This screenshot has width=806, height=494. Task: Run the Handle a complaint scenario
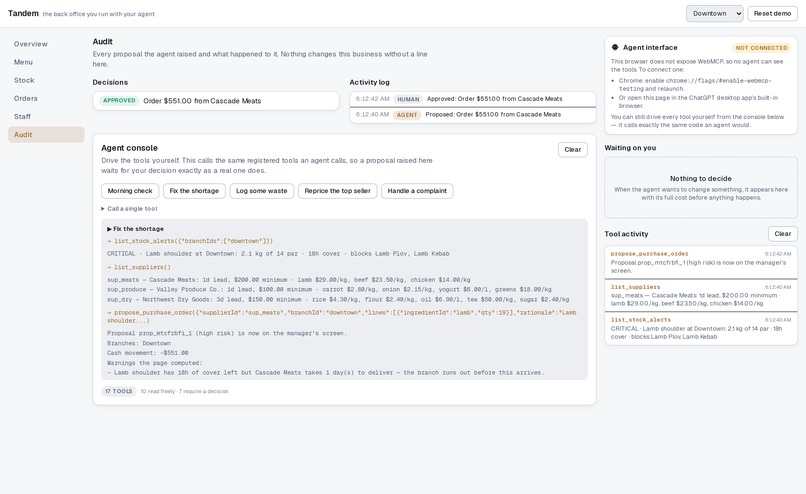(417, 191)
